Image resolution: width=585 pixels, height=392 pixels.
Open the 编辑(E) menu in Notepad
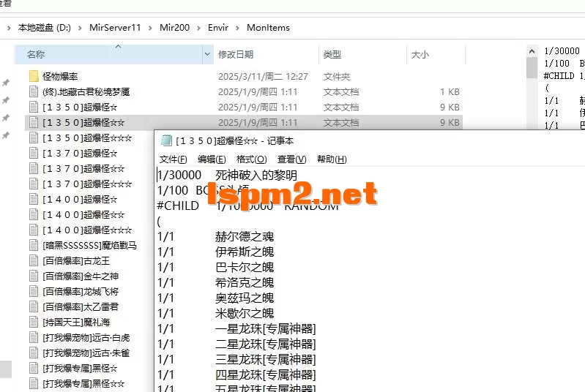coord(212,159)
